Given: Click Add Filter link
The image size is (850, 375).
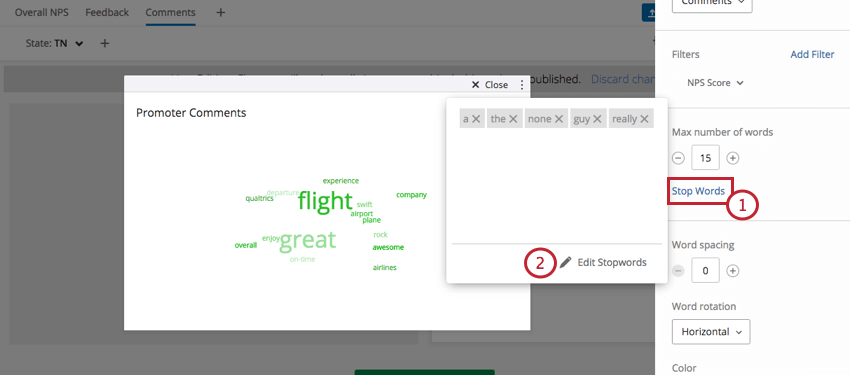Looking at the screenshot, I should (812, 54).
